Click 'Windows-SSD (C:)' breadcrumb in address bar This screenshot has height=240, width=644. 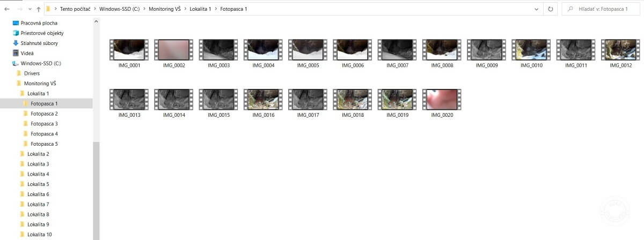[120, 9]
